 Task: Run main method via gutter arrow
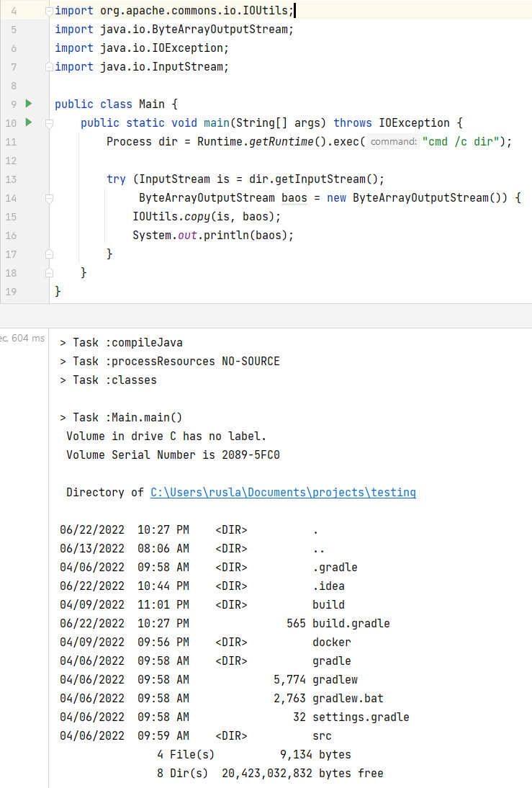click(29, 122)
